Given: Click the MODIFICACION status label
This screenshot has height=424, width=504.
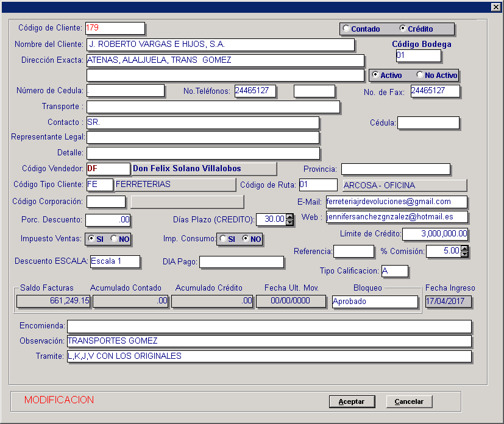Looking at the screenshot, I should [59, 400].
